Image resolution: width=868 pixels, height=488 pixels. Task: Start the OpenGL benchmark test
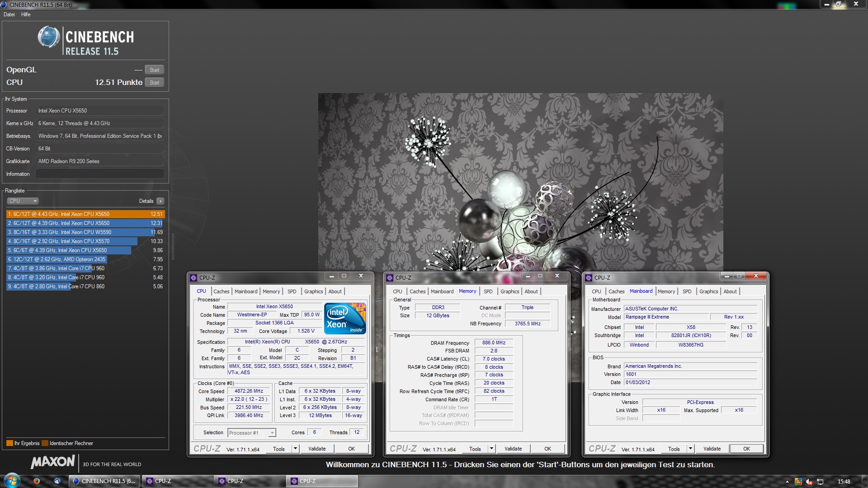tap(154, 70)
